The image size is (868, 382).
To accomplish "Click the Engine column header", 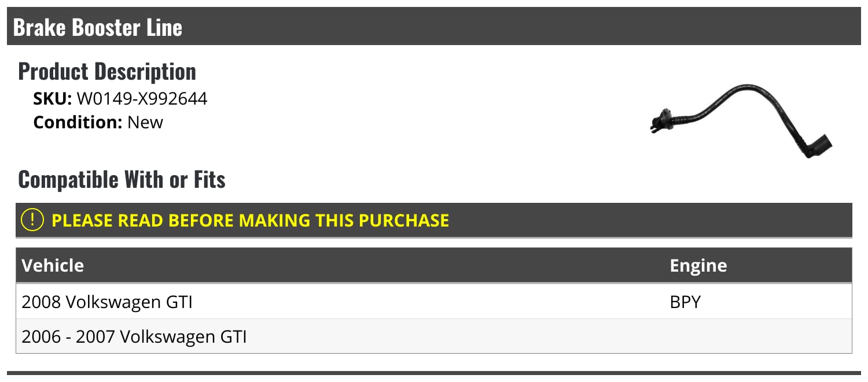I will (698, 265).
